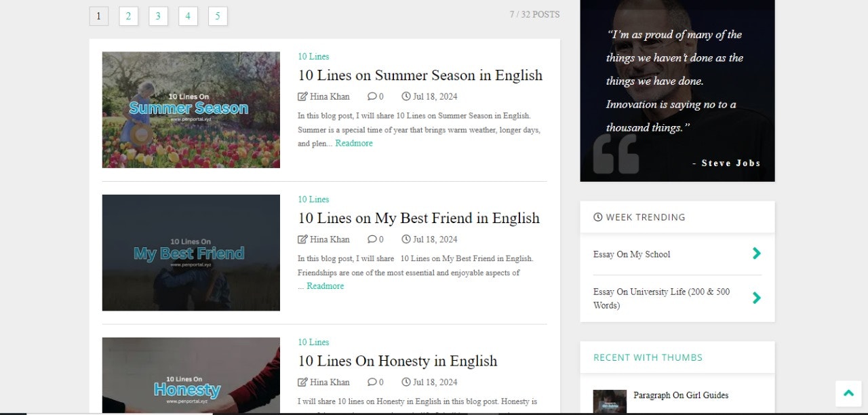Open trending link 'Essay On My School'
The height and width of the screenshot is (415, 868).
click(x=631, y=254)
